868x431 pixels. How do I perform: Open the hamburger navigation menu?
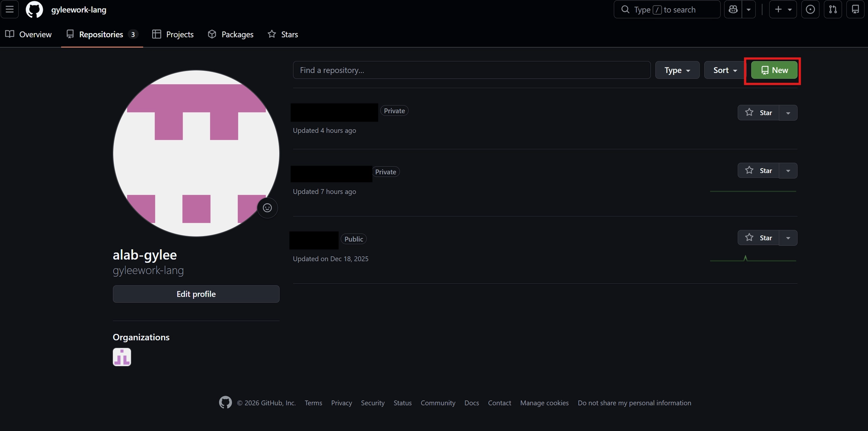coord(9,9)
